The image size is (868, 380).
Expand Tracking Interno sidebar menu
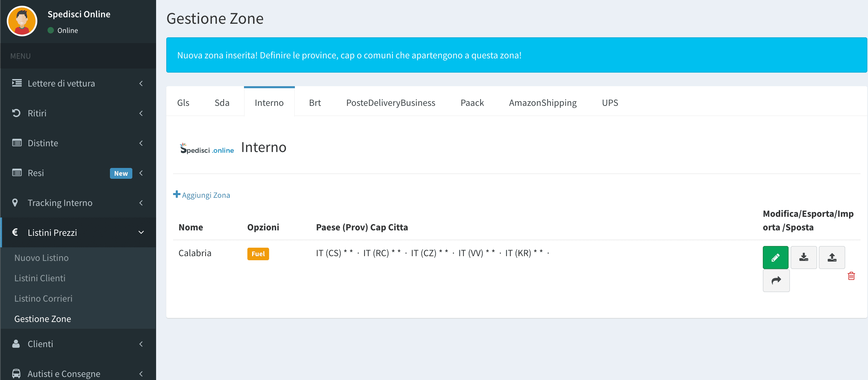pos(78,203)
